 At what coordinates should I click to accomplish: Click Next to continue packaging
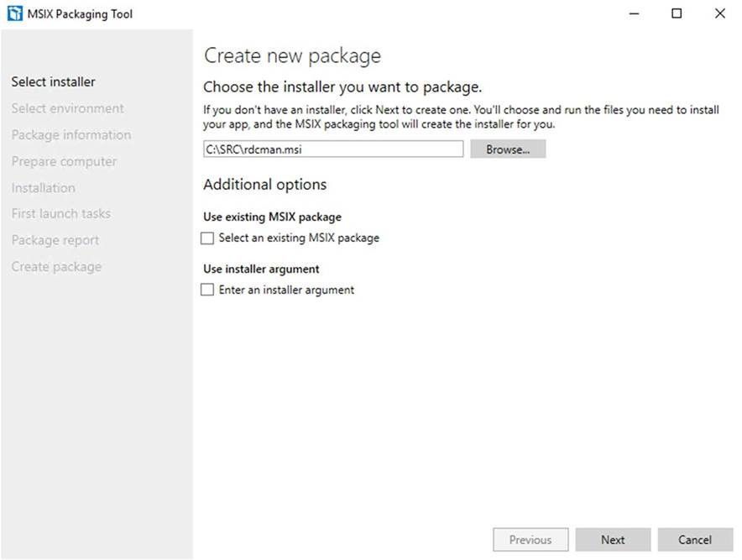coord(613,540)
